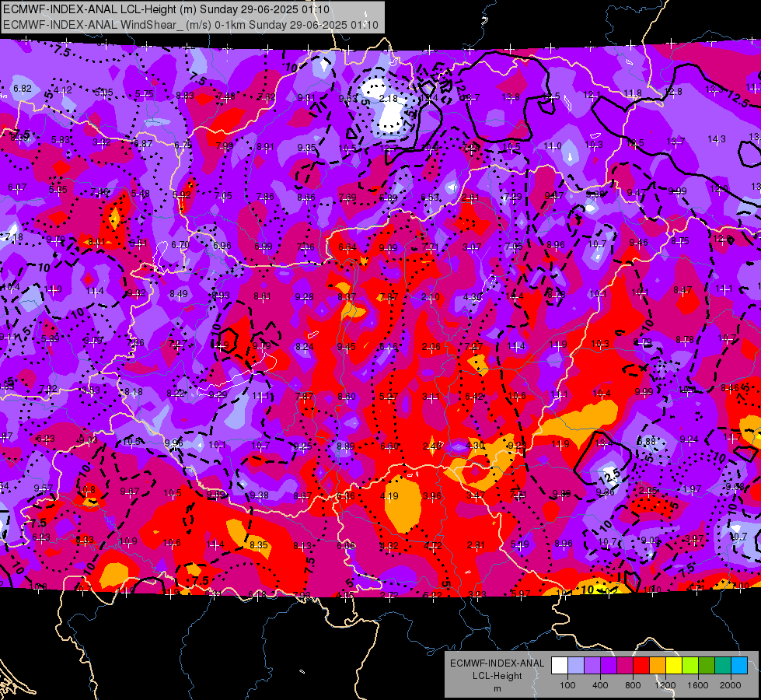Click the grid value 8.24
The width and height of the screenshot is (761, 700).
(x=305, y=346)
